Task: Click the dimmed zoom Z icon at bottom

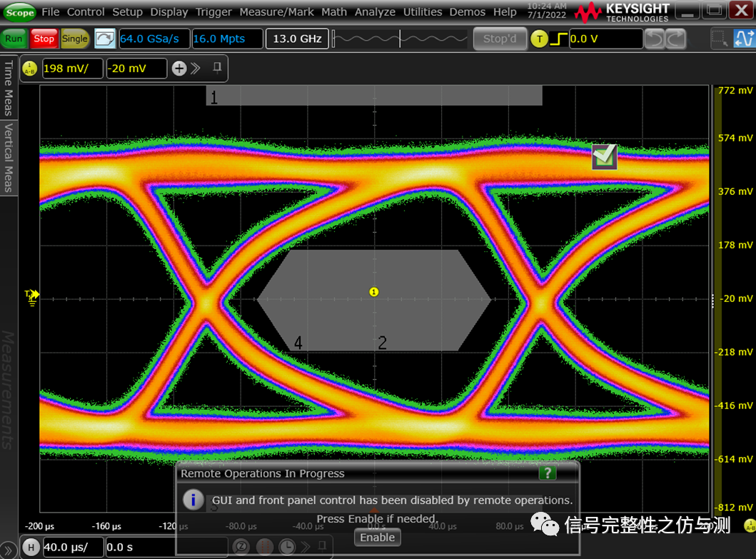Action: [241, 547]
